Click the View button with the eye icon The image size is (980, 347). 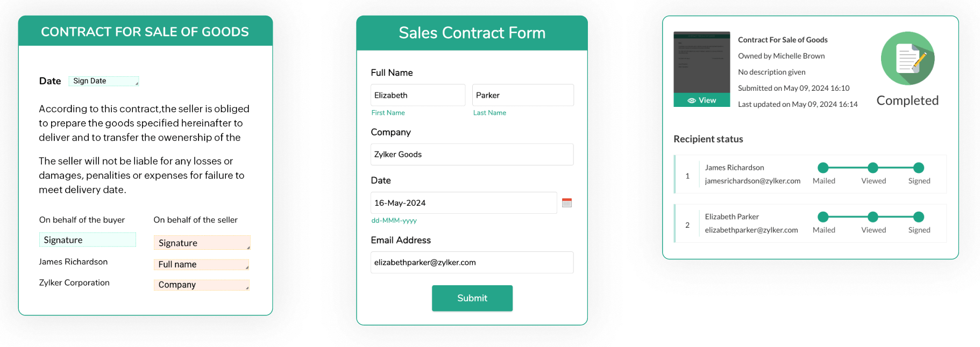tap(701, 100)
